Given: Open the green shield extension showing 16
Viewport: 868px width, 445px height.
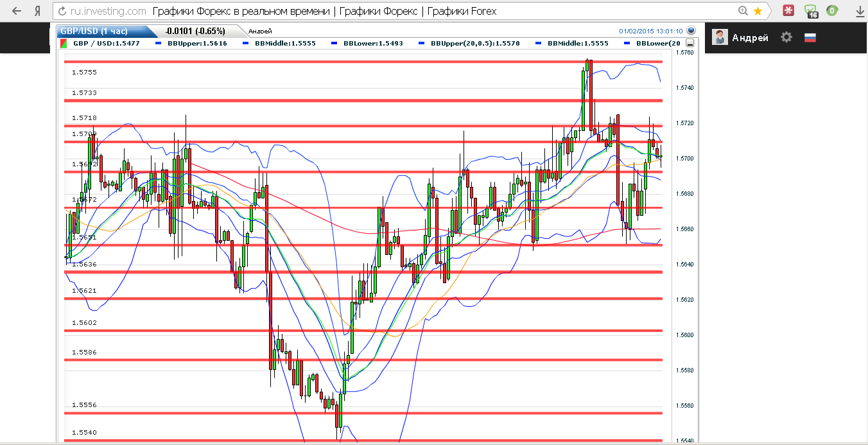Looking at the screenshot, I should point(811,11).
